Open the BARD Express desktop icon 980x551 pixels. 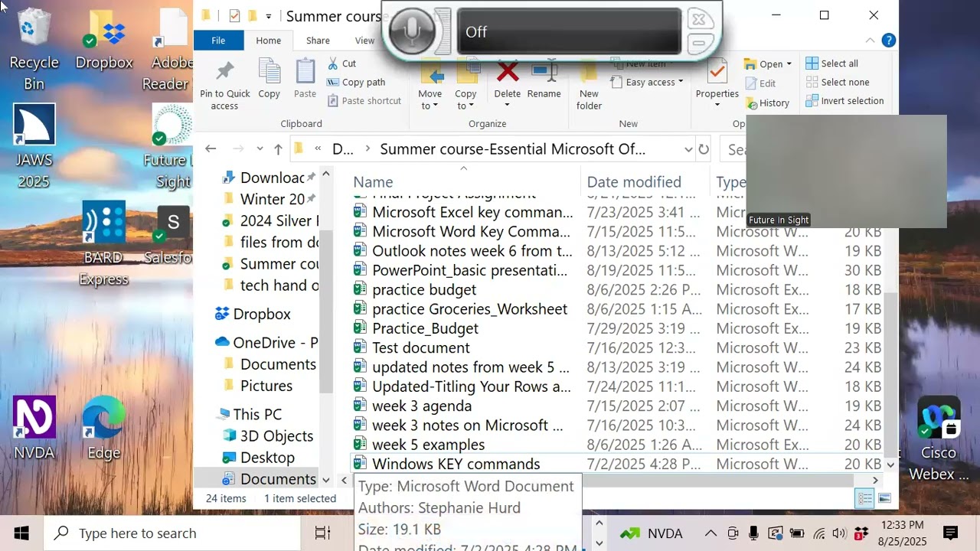pos(103,243)
